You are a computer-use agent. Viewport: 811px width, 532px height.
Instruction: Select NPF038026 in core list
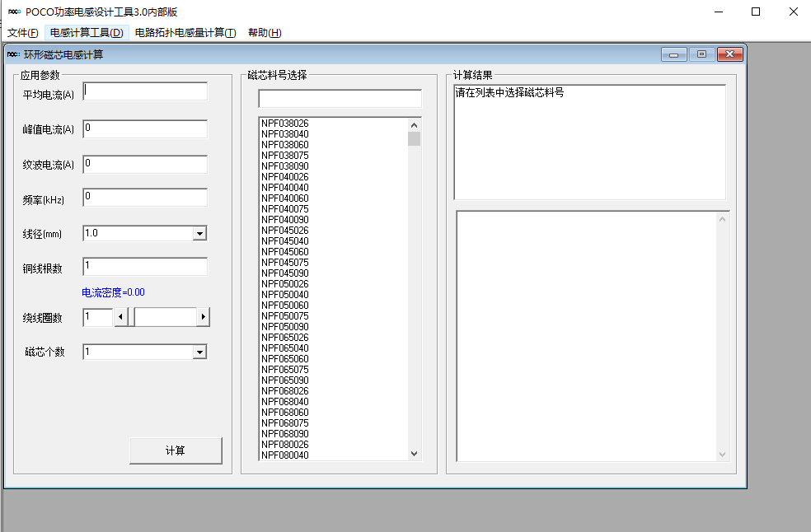[x=334, y=123]
